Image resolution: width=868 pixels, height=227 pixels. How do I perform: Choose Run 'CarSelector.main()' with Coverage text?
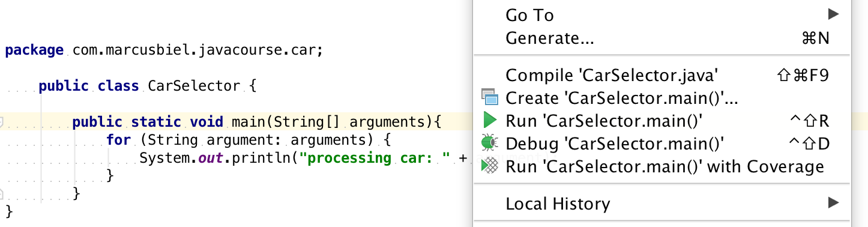point(665,166)
